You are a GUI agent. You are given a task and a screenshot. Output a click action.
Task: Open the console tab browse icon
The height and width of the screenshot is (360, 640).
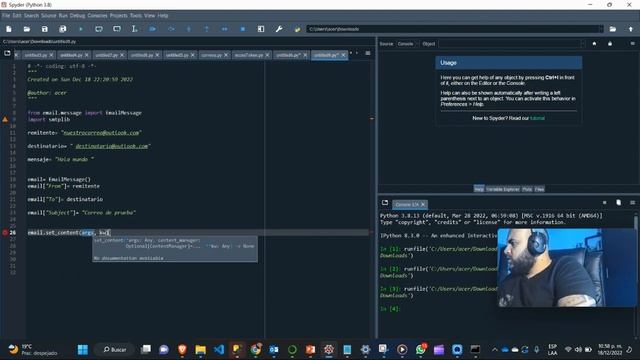pyautogui.click(x=384, y=202)
